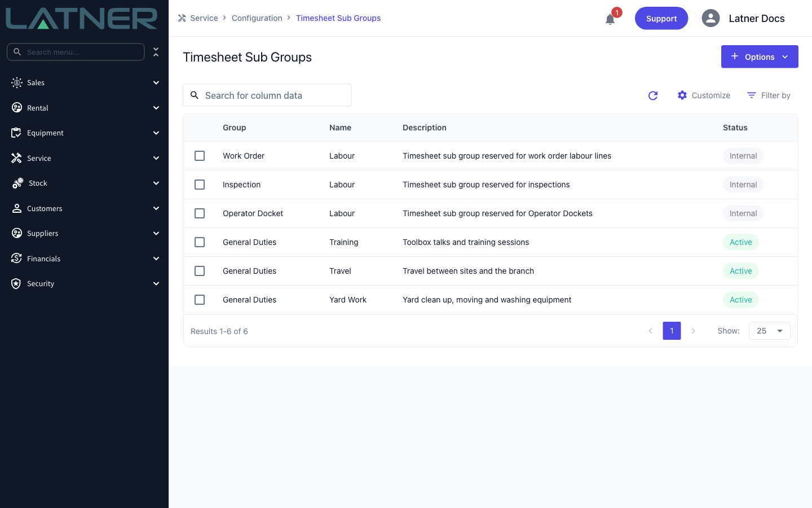812x508 pixels.
Task: Click the Suppliers sidebar icon
Action: 17,233
